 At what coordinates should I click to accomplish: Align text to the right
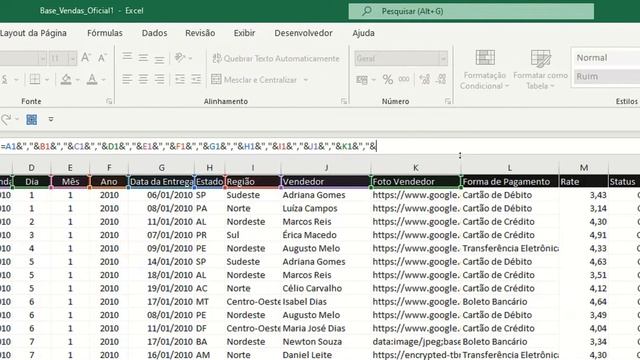159,79
